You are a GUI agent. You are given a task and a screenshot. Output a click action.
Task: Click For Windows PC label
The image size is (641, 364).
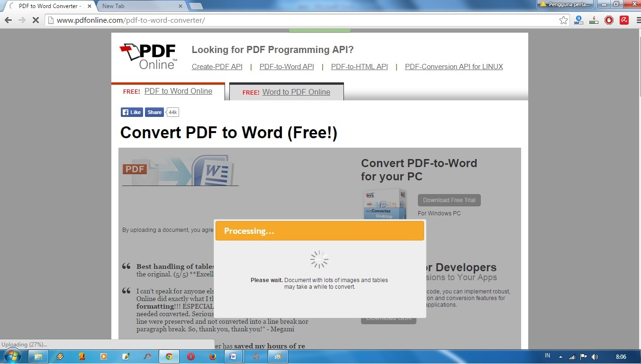439,213
